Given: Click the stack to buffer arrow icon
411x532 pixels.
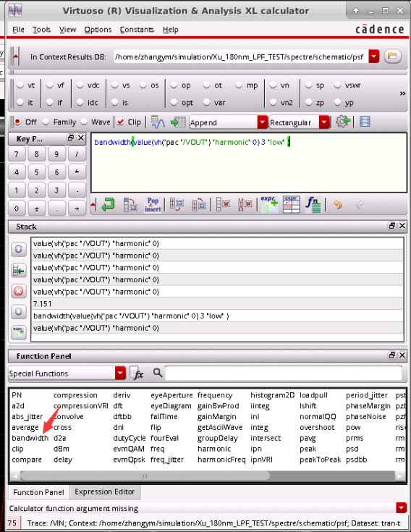Looking at the screenshot, I should (x=19, y=271).
